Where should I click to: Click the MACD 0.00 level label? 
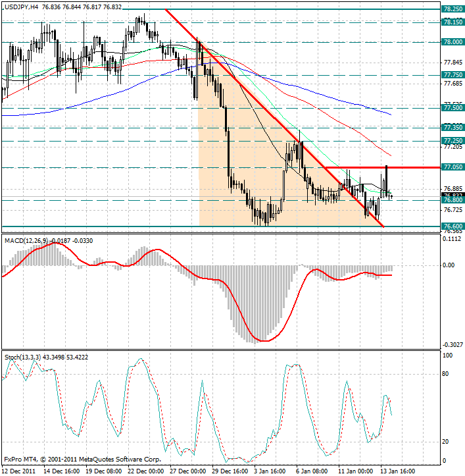click(450, 265)
